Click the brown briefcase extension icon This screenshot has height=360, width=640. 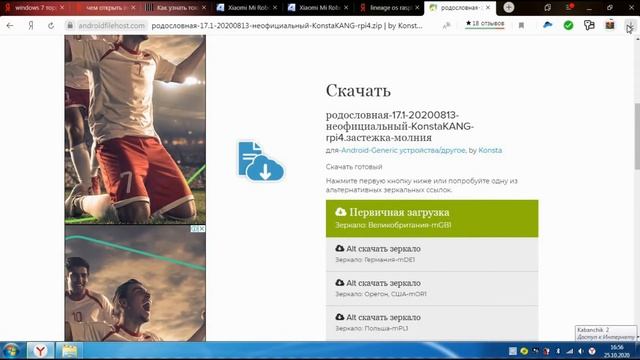click(610, 25)
